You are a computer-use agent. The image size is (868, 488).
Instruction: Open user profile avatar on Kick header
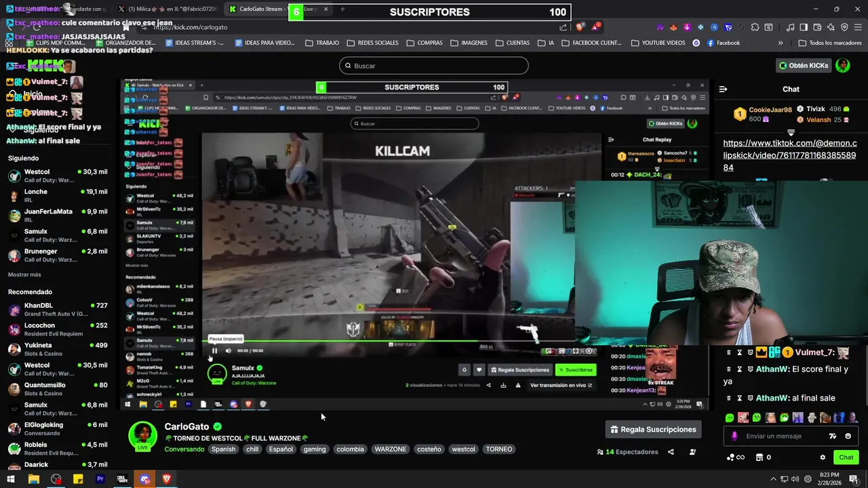click(x=842, y=65)
